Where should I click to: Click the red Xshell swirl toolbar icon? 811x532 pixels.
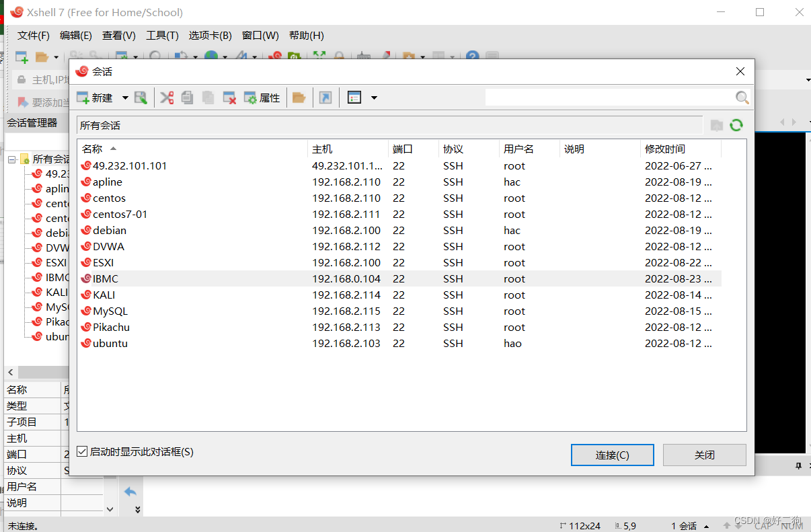(x=275, y=57)
